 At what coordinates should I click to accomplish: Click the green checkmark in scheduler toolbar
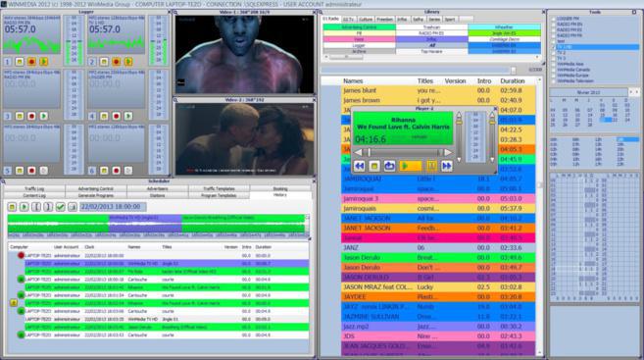pos(61,206)
